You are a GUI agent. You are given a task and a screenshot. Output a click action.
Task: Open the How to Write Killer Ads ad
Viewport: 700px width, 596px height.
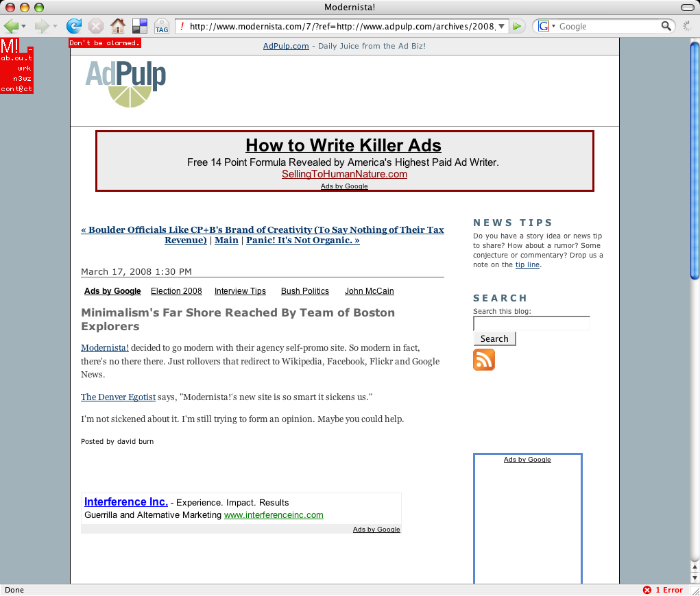coord(343,145)
